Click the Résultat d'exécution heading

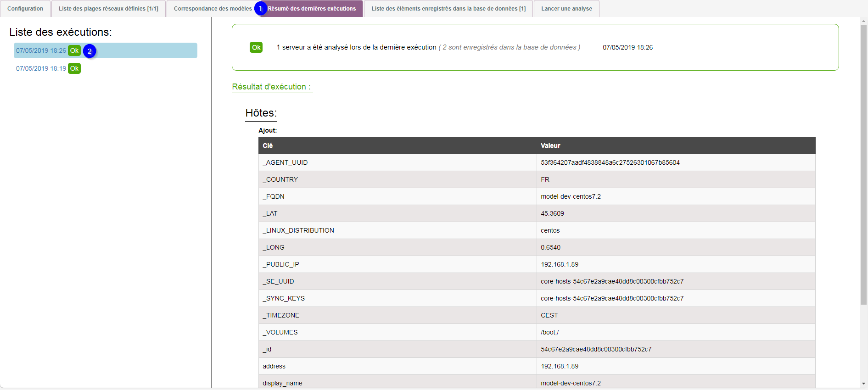coord(271,87)
